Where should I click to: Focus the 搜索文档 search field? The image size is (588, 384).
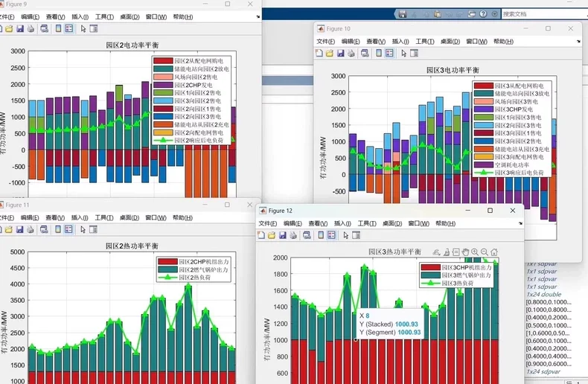545,14
